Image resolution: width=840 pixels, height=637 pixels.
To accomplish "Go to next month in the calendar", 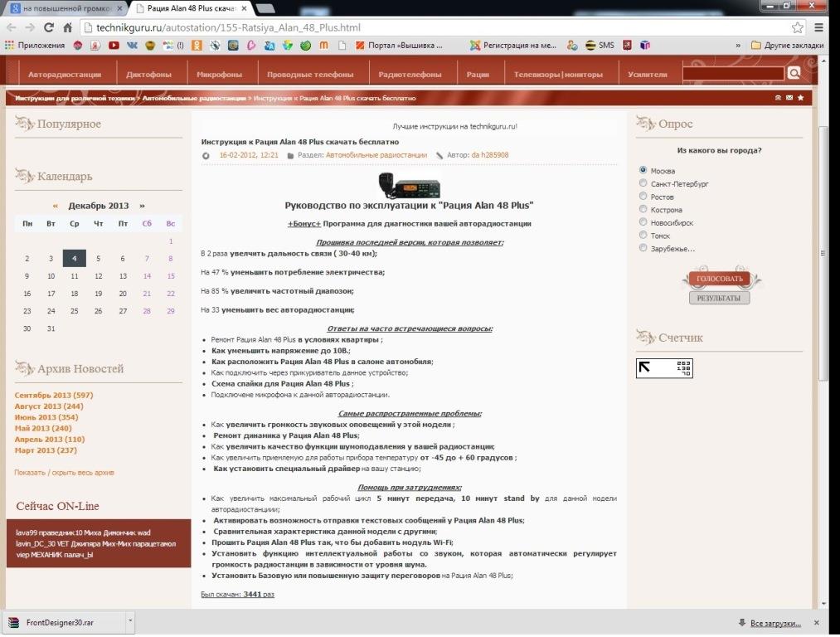I will coord(142,206).
